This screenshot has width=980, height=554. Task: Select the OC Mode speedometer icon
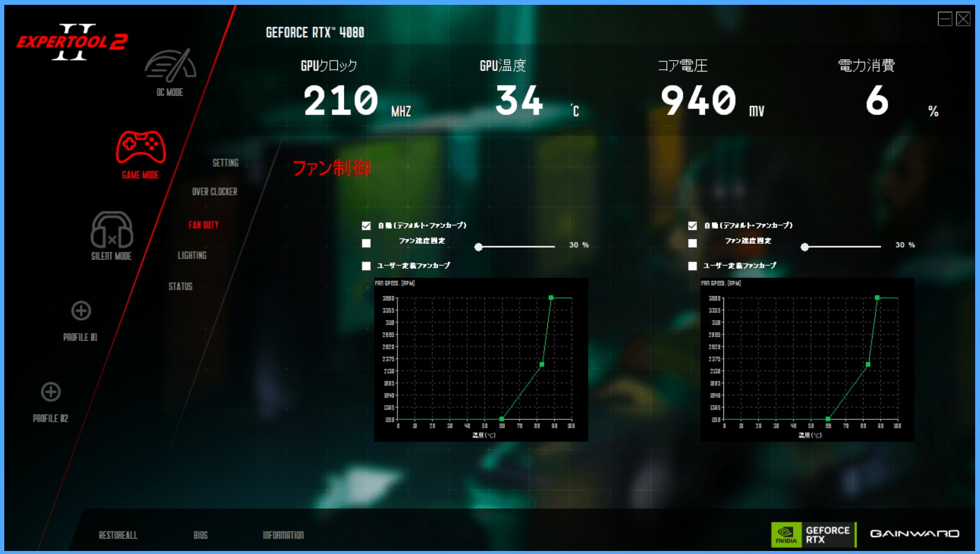point(170,66)
